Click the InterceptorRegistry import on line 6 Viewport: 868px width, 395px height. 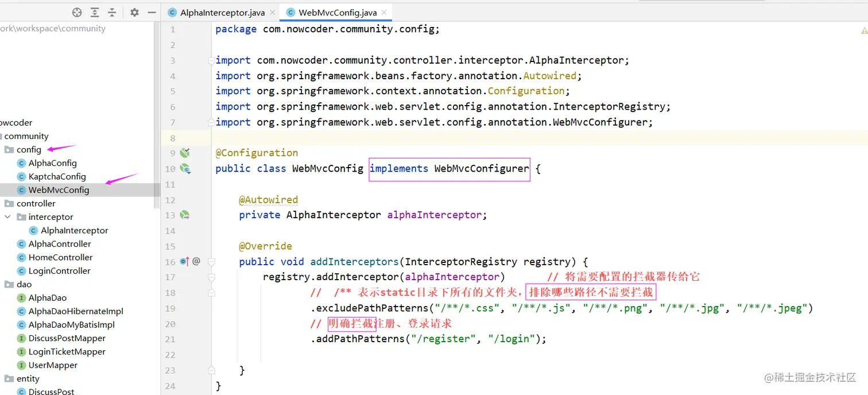tap(443, 107)
